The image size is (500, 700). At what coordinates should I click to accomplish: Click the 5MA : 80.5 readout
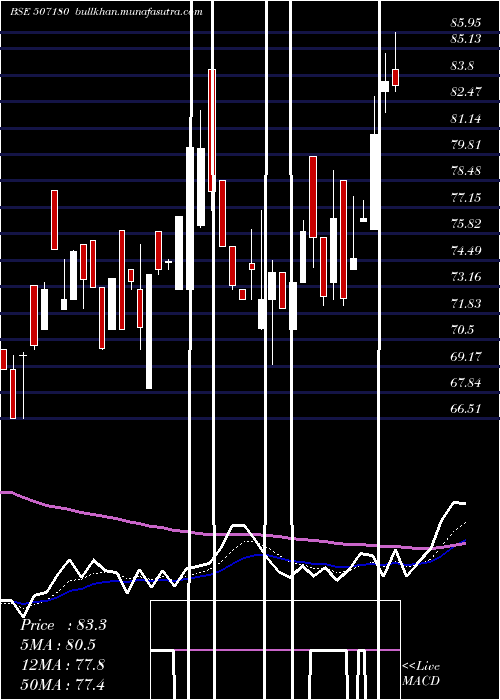click(x=58, y=645)
